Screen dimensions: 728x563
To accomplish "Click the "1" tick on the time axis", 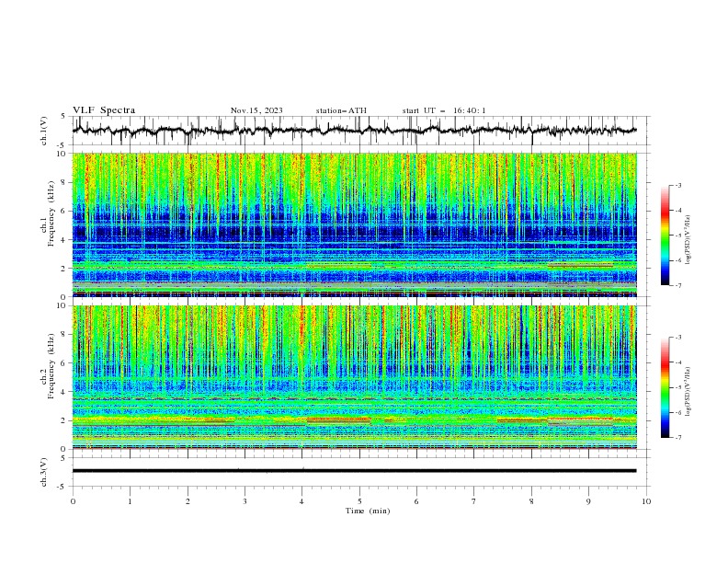I will point(130,501).
